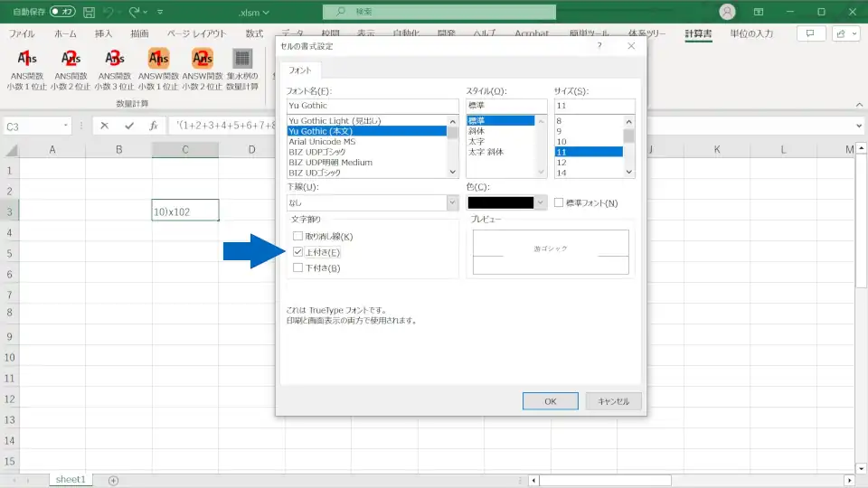Click the ANS関数 小数1位止 ribbon icon
The width and height of the screenshot is (868, 488).
tap(27, 60)
